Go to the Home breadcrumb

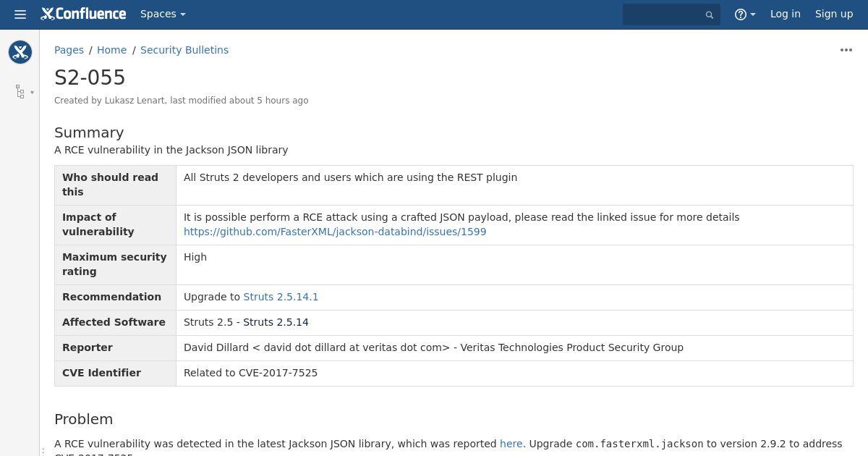coord(111,50)
